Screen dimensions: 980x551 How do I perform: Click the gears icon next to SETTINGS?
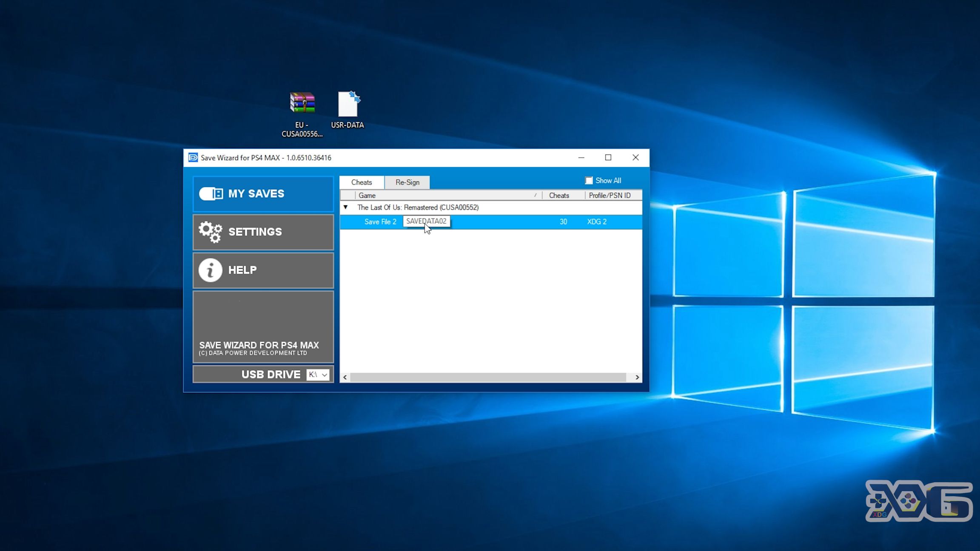click(211, 232)
